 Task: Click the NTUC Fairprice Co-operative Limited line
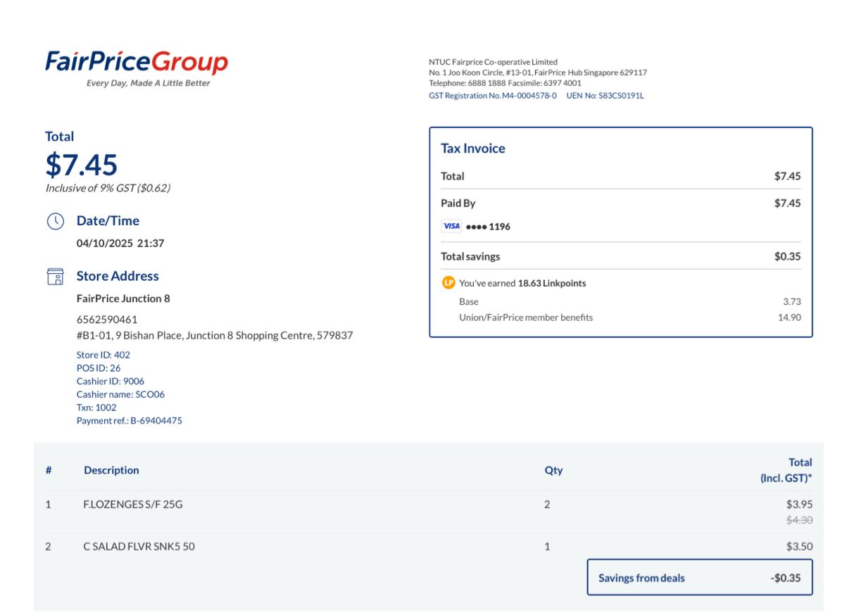(x=493, y=62)
